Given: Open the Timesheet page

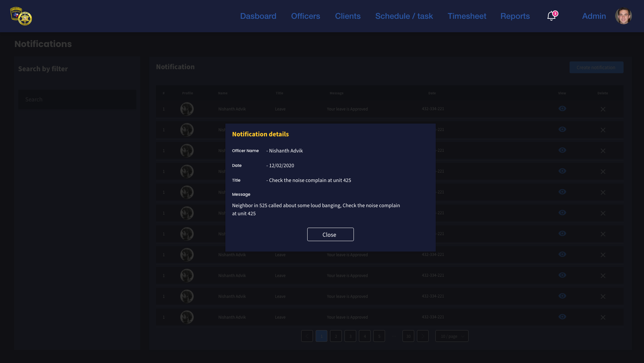Looking at the screenshot, I should pyautogui.click(x=467, y=16).
